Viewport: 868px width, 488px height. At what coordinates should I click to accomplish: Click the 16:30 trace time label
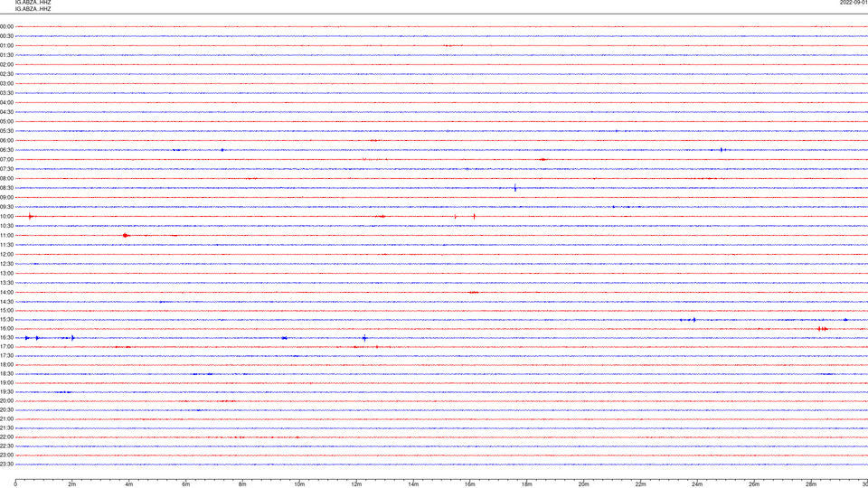click(x=6, y=337)
